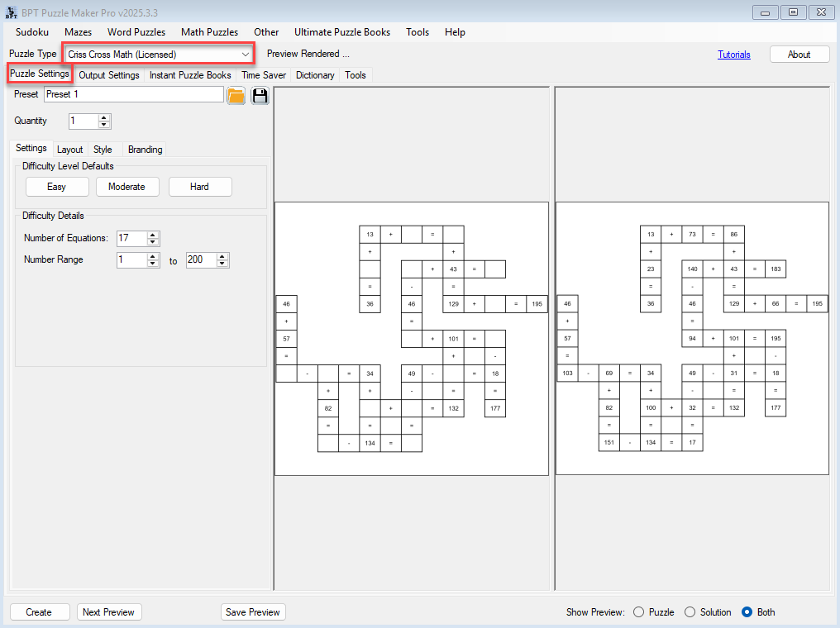
Task: Click the open preset folder icon
Action: [x=236, y=95]
